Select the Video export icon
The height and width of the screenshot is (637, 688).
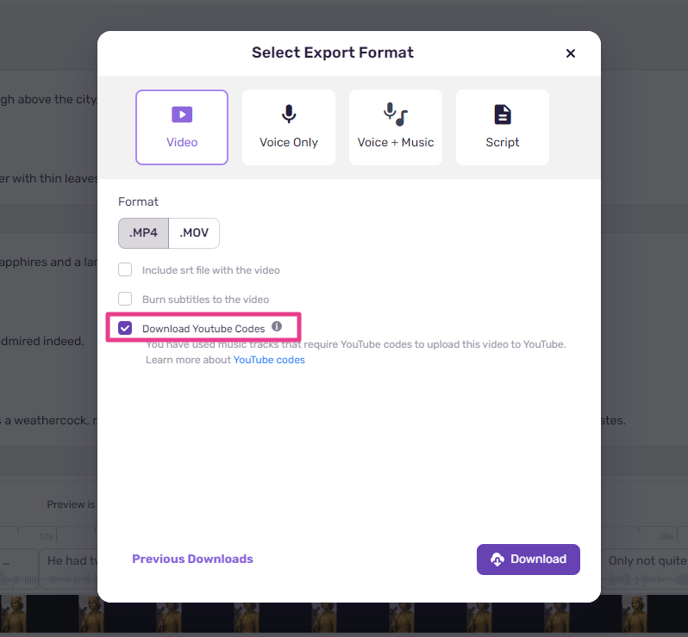pyautogui.click(x=182, y=115)
